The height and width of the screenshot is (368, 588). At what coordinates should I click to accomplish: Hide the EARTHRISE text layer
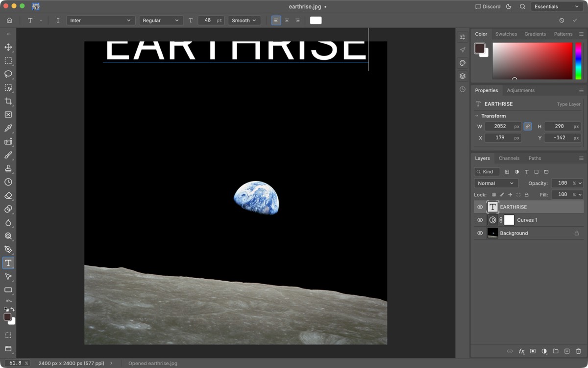pos(480,207)
